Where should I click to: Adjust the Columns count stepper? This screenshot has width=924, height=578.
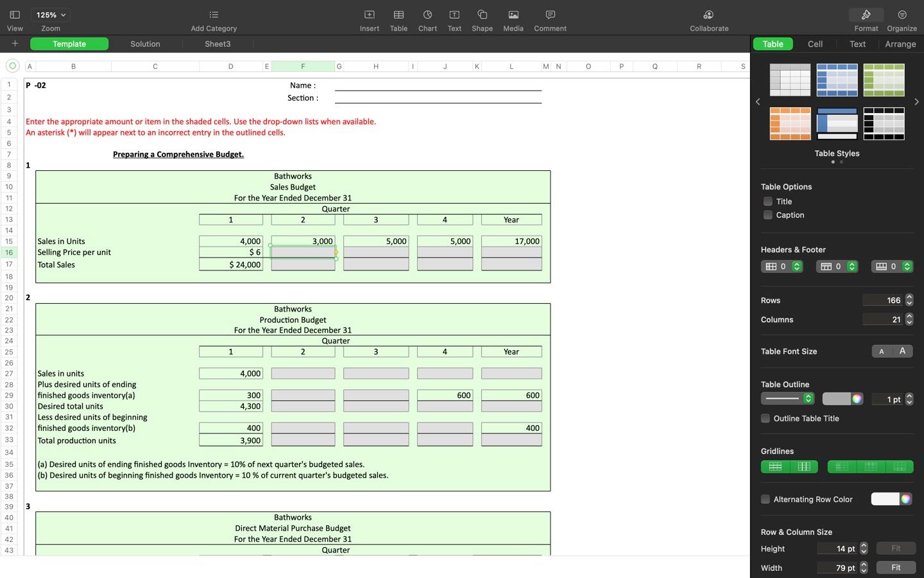[909, 319]
